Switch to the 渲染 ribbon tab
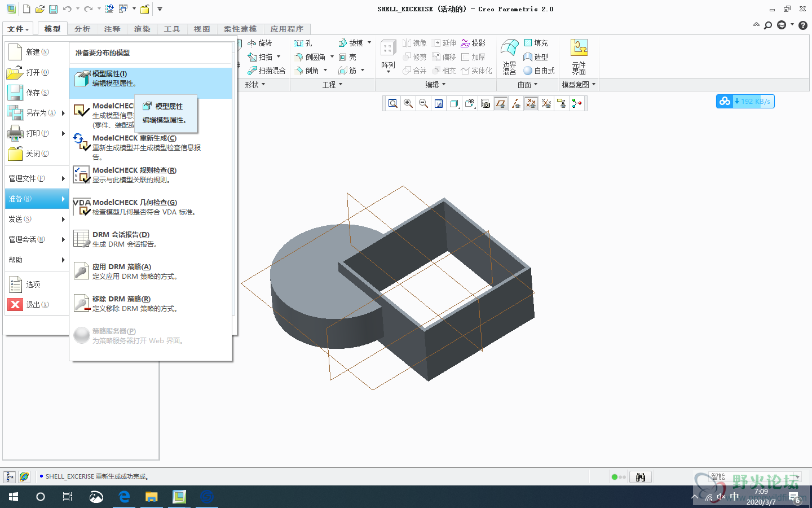This screenshot has width=812, height=508. pos(142,29)
